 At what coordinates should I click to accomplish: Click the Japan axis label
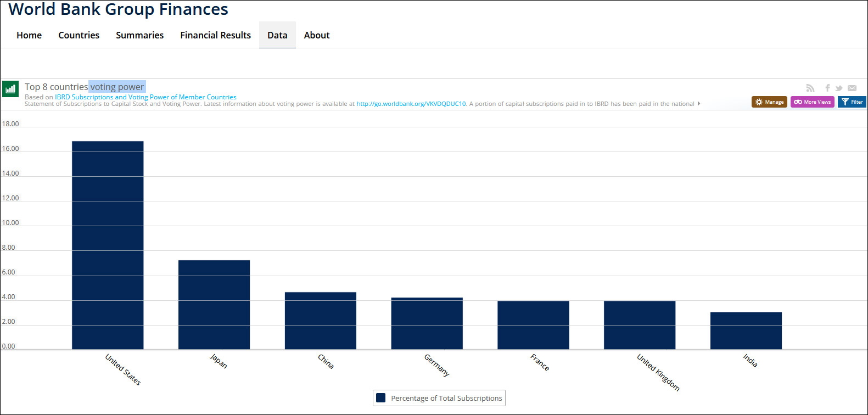(219, 361)
